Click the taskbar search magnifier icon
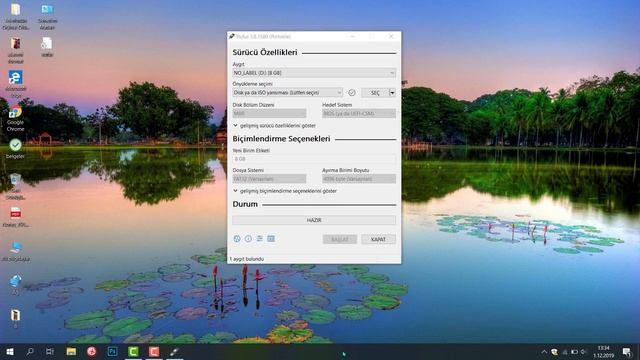Viewport: 640px width, 360px height. (x=30, y=351)
